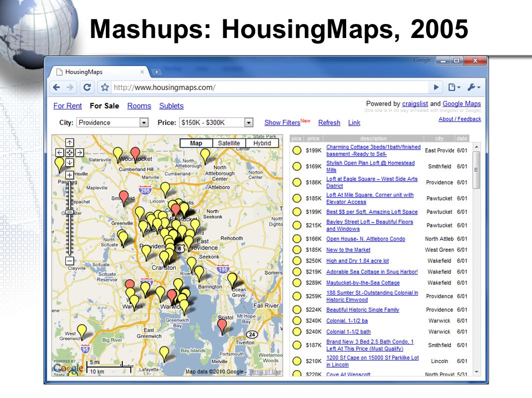
Task: Pan the map left with the arrow
Action: click(59, 152)
